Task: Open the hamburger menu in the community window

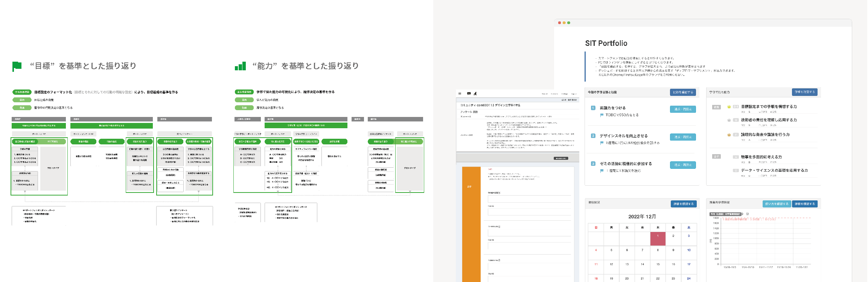Action: (x=460, y=94)
